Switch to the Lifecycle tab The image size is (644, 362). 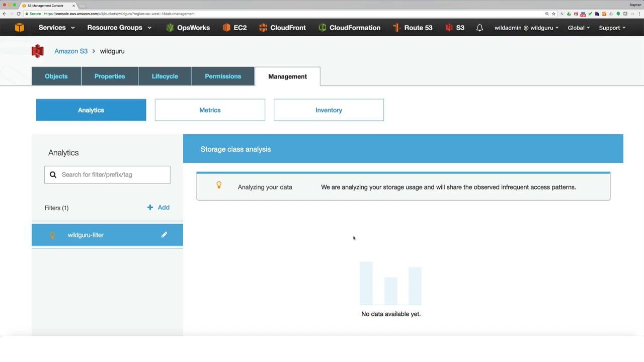(x=165, y=76)
